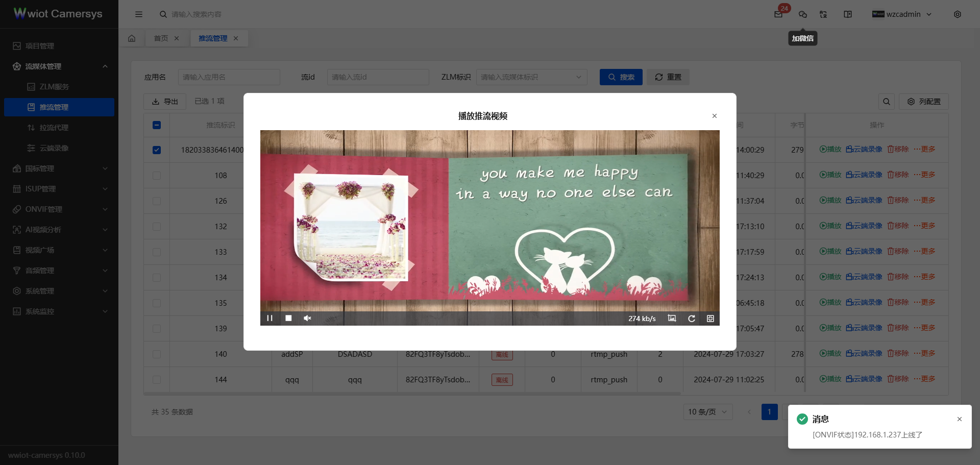
Task: Unmute the video player audio
Action: (307, 319)
